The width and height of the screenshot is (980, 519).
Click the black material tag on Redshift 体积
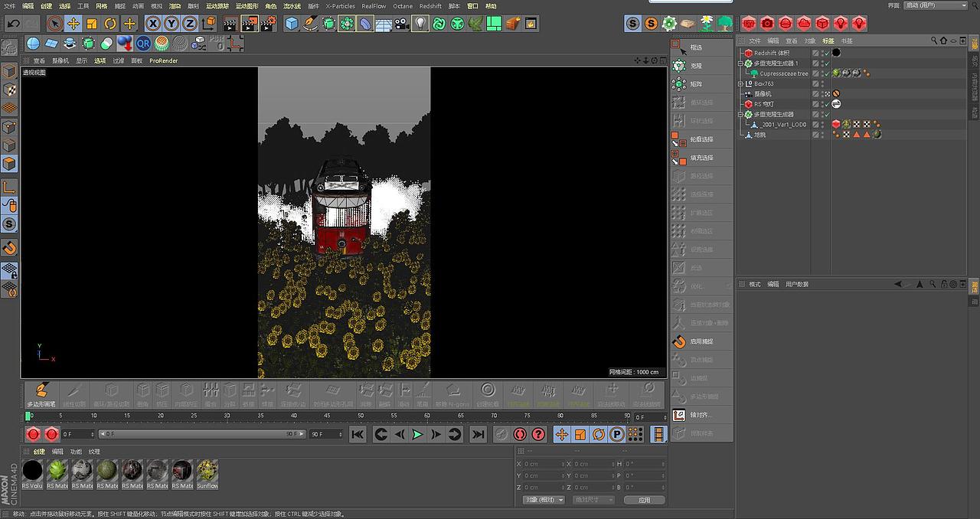[836, 53]
